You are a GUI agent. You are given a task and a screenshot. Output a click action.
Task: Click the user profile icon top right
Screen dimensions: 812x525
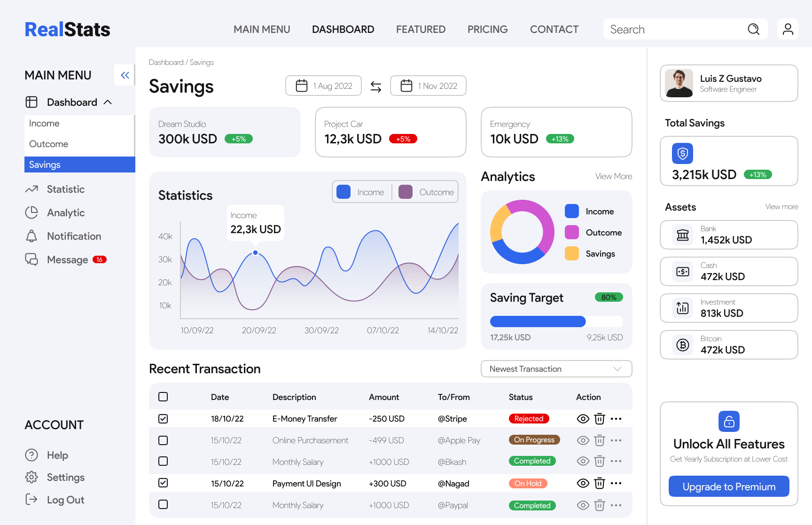(x=788, y=29)
